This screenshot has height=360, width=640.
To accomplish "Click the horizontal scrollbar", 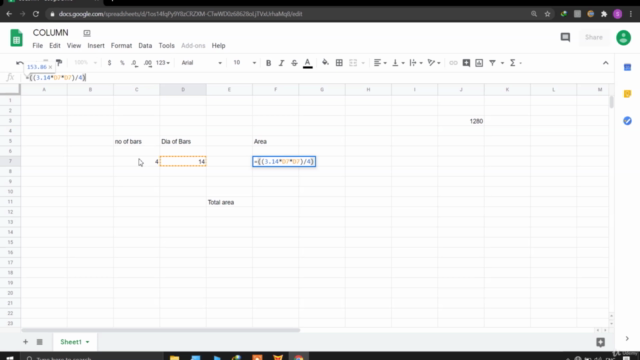I will (x=161, y=330).
